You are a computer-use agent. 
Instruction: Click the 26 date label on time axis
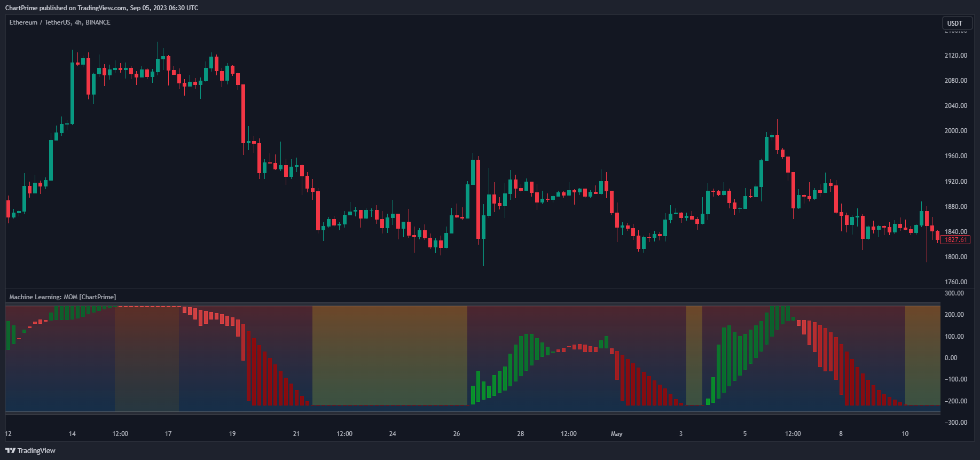tap(457, 434)
